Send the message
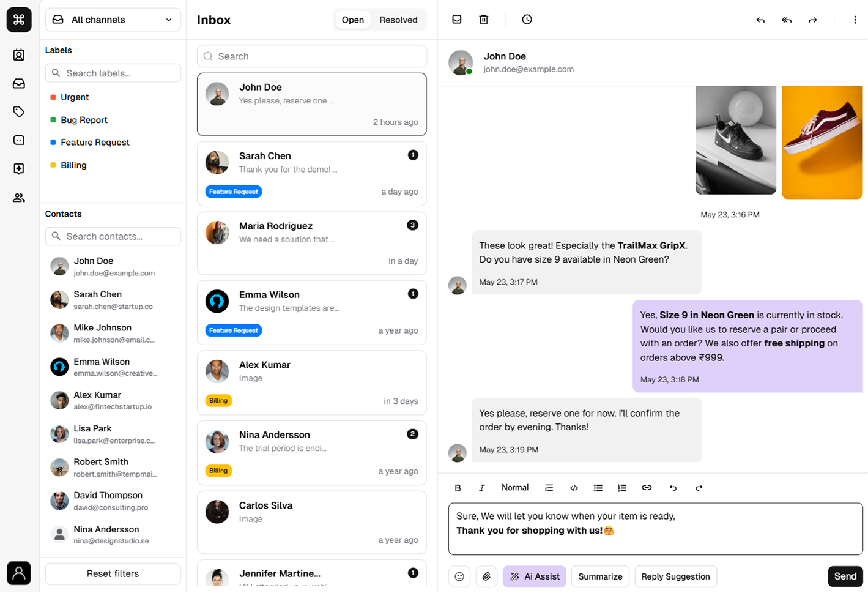 click(845, 576)
